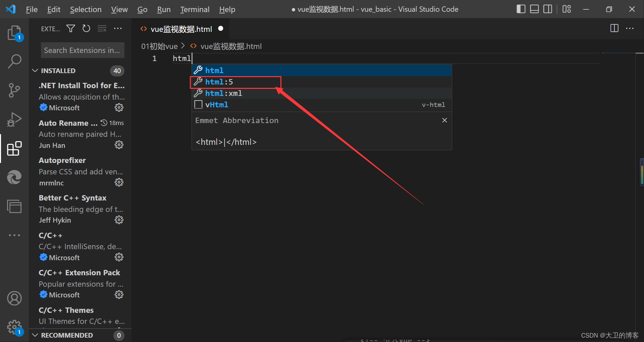Open the Go menu
The width and height of the screenshot is (644, 342).
(142, 9)
